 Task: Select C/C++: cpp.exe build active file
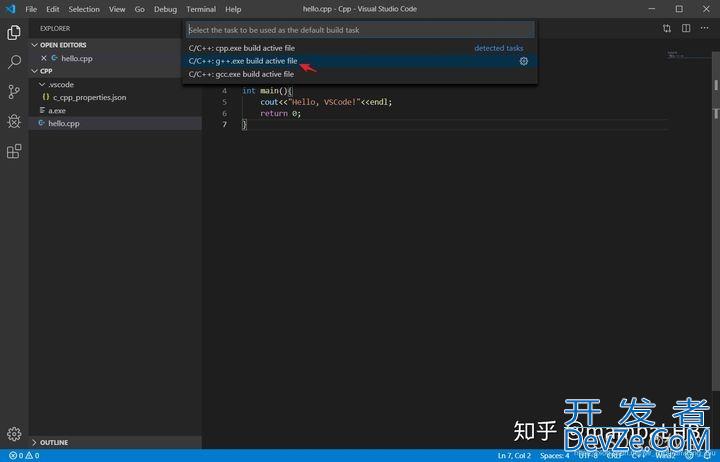[360, 48]
